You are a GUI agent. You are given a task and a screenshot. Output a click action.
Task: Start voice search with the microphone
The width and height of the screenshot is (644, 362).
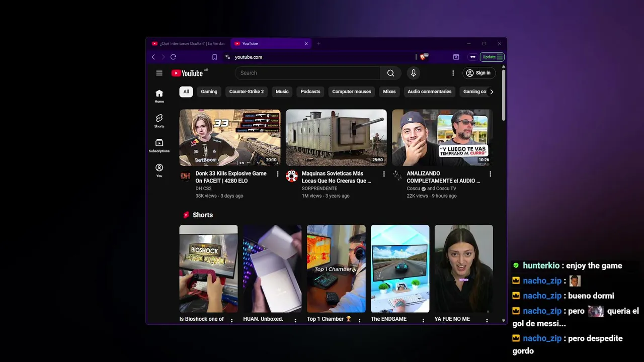click(414, 73)
